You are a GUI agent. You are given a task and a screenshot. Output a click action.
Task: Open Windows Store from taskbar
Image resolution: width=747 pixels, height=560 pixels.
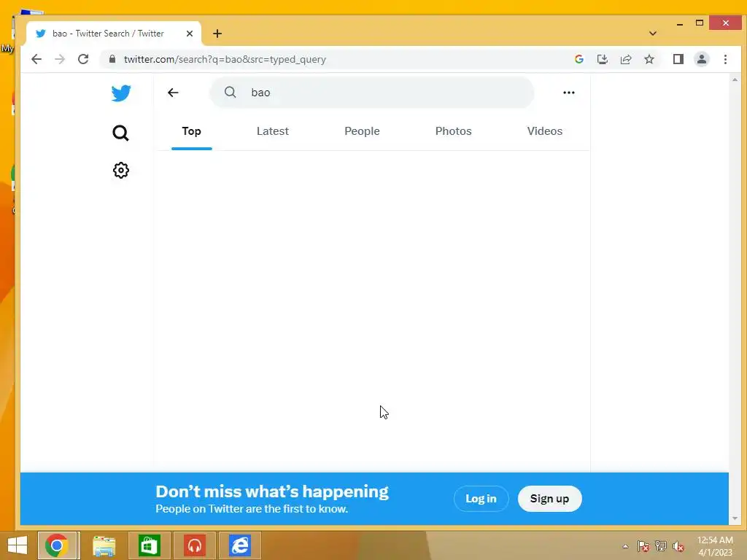point(149,545)
